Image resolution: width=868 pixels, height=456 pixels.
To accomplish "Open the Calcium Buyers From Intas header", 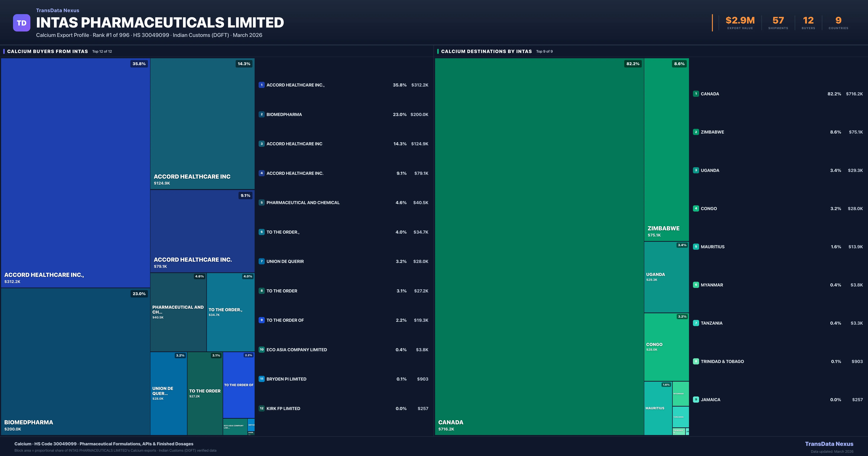I will (48, 51).
